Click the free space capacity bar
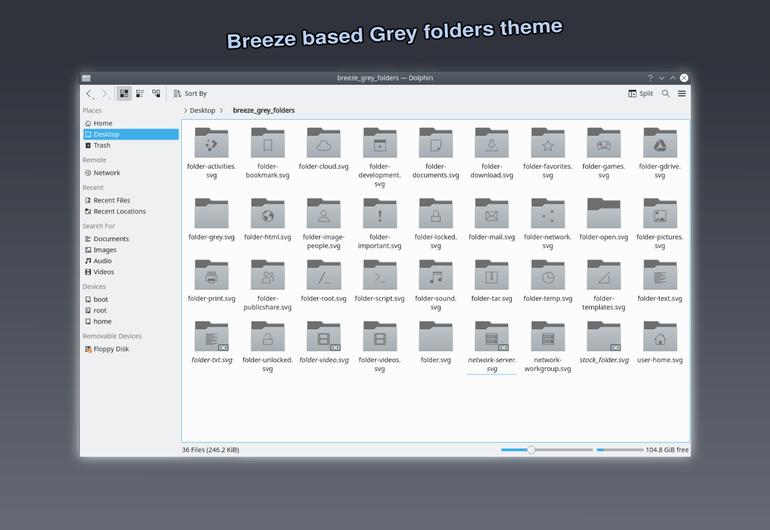 [620, 450]
